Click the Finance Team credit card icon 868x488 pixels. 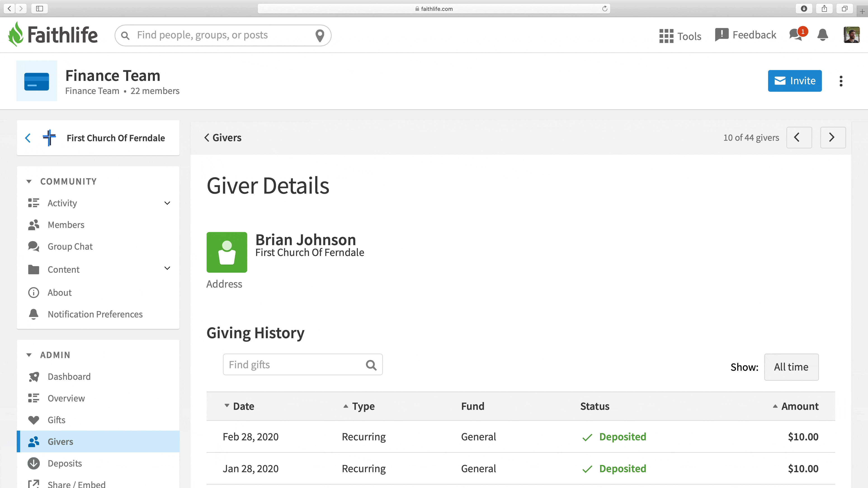click(x=37, y=81)
